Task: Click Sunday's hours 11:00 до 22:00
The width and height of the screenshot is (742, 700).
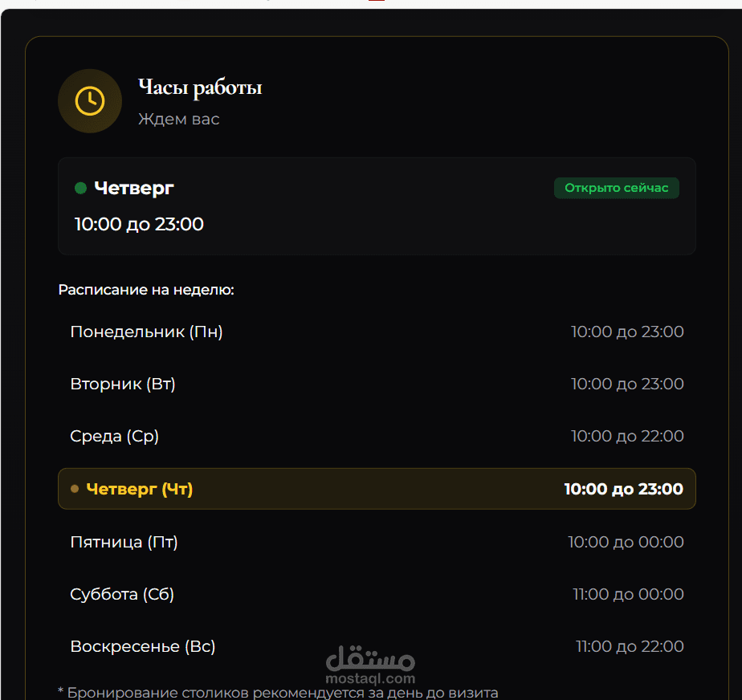Action: [630, 646]
